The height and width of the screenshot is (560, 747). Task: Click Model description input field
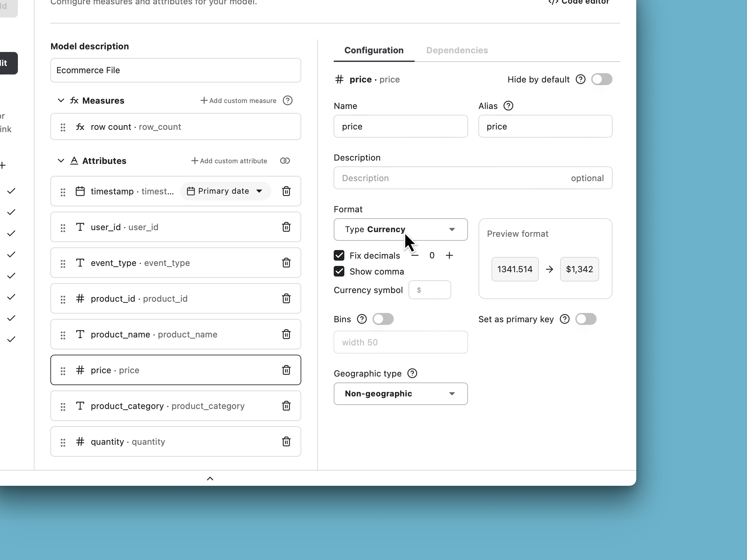(176, 70)
